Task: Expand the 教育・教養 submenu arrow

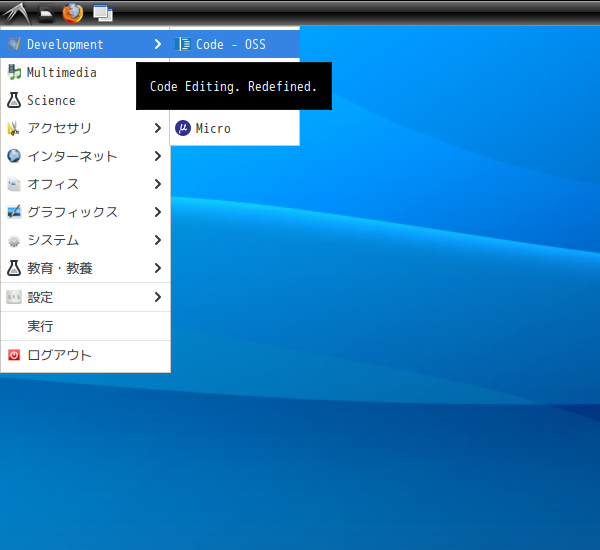Action: 158,268
